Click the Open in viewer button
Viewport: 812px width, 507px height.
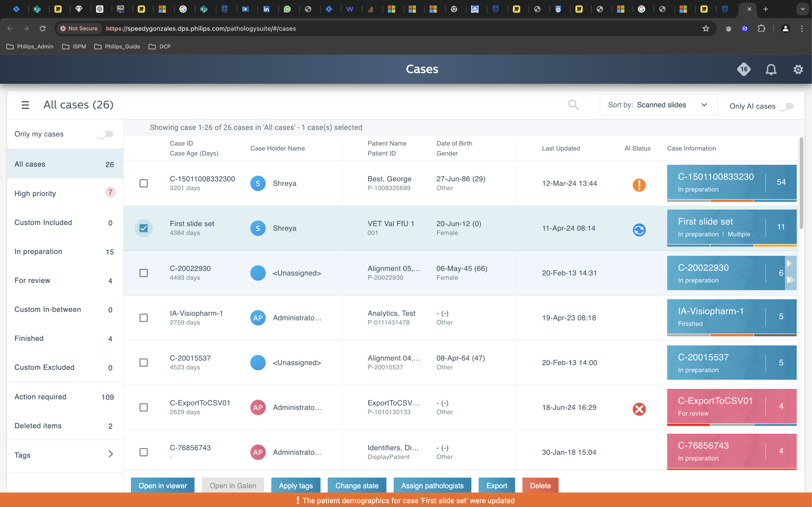(162, 485)
